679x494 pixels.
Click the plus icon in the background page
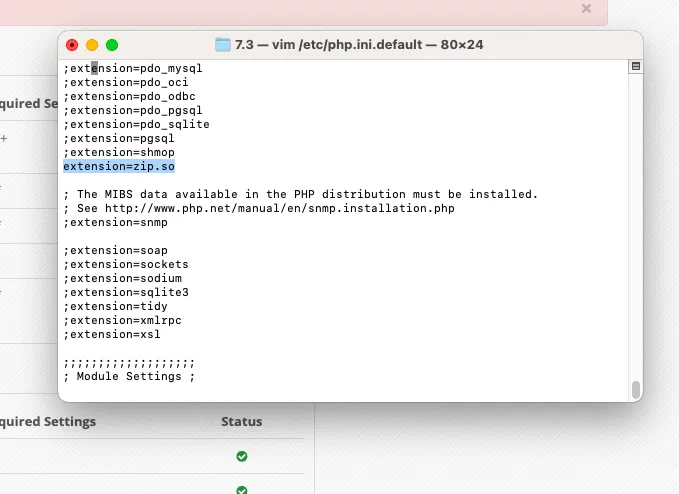(x=4, y=139)
